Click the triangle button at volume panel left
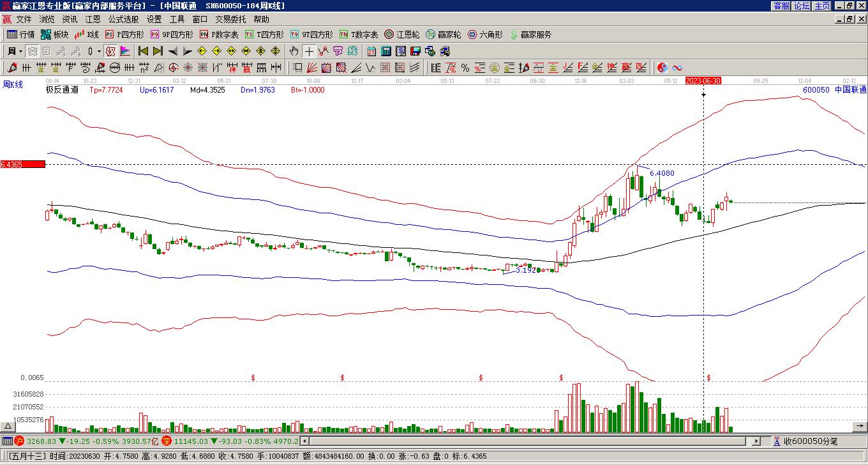Image resolution: width=868 pixels, height=465 pixels. (8, 426)
